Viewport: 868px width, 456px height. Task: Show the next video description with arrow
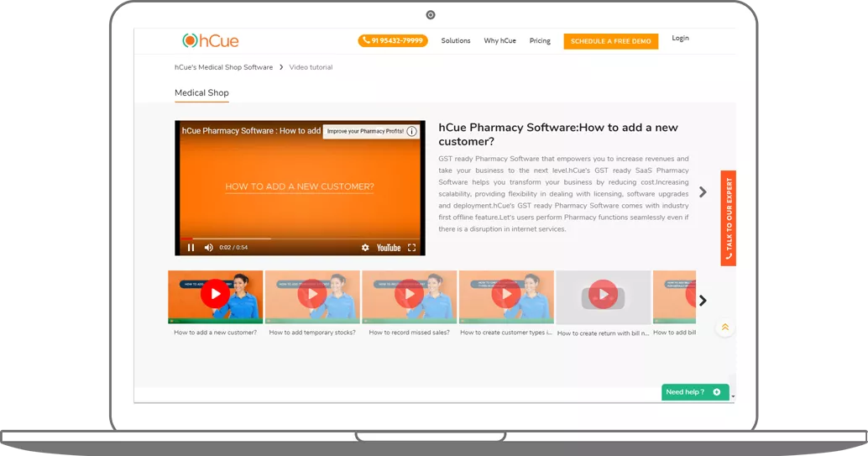point(703,192)
